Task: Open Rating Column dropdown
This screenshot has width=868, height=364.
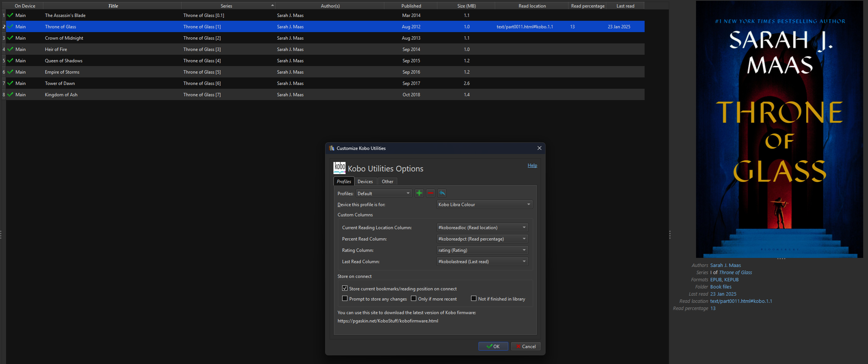Action: [x=482, y=250]
